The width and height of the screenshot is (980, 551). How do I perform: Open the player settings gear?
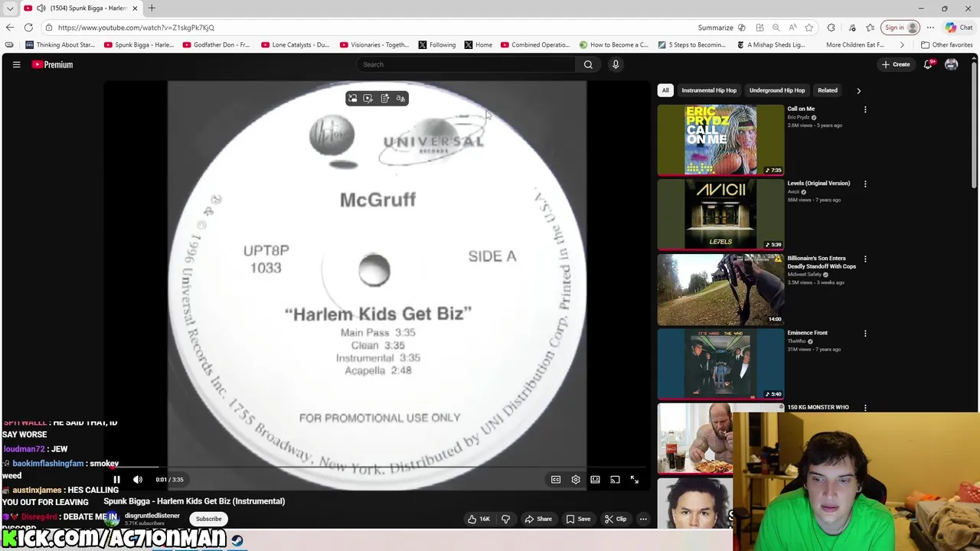576,480
